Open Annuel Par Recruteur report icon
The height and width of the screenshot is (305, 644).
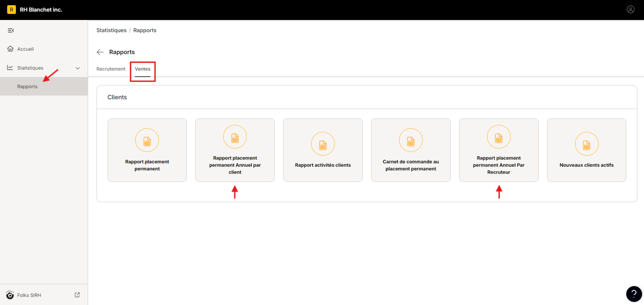pos(499,137)
